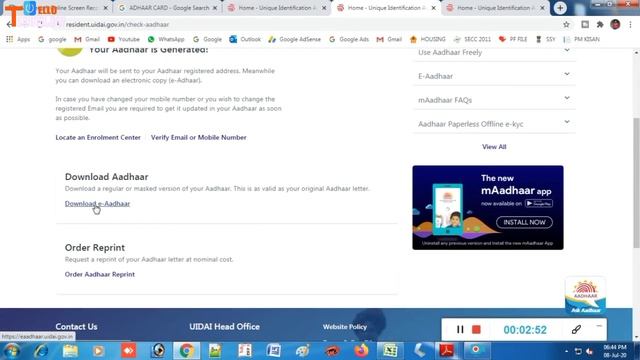Open the SECC 2011 bookmark
640x360 pixels.
pyautogui.click(x=472, y=39)
